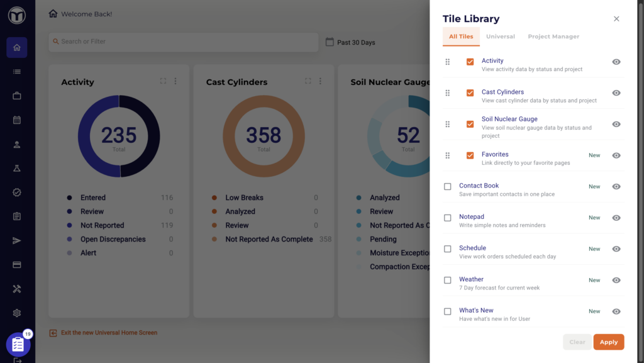Click the Apply button
Image resolution: width=644 pixels, height=363 pixels.
[x=608, y=342]
